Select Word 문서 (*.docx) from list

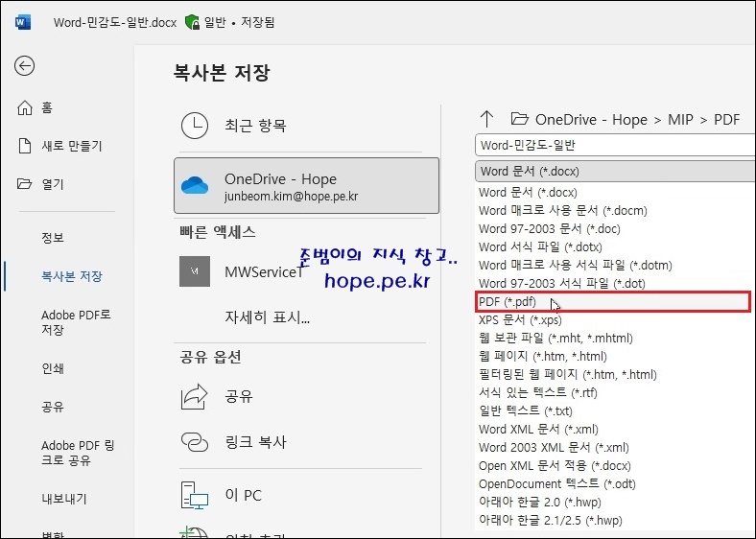(528, 193)
